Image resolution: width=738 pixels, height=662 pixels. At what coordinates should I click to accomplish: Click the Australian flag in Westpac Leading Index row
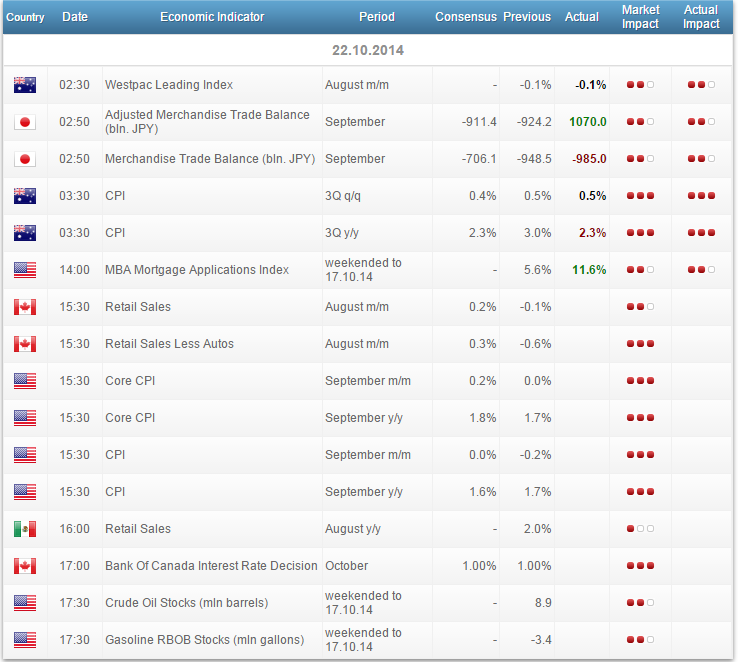(x=25, y=85)
